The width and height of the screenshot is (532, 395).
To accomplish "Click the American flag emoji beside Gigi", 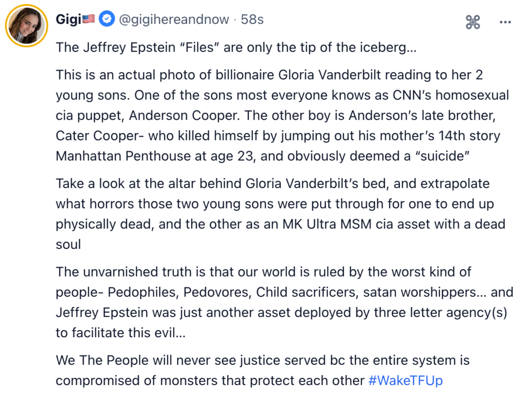I will coord(89,20).
